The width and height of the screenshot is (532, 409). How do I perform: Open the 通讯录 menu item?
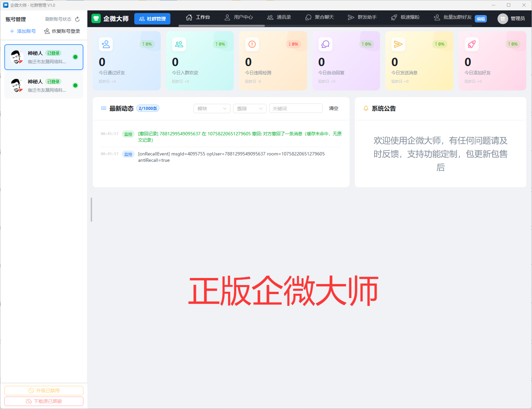tap(279, 17)
